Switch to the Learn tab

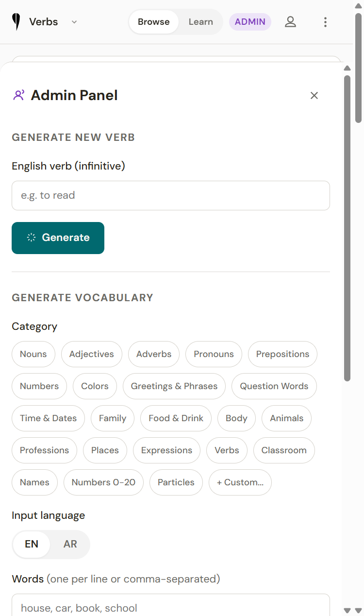coord(200,22)
